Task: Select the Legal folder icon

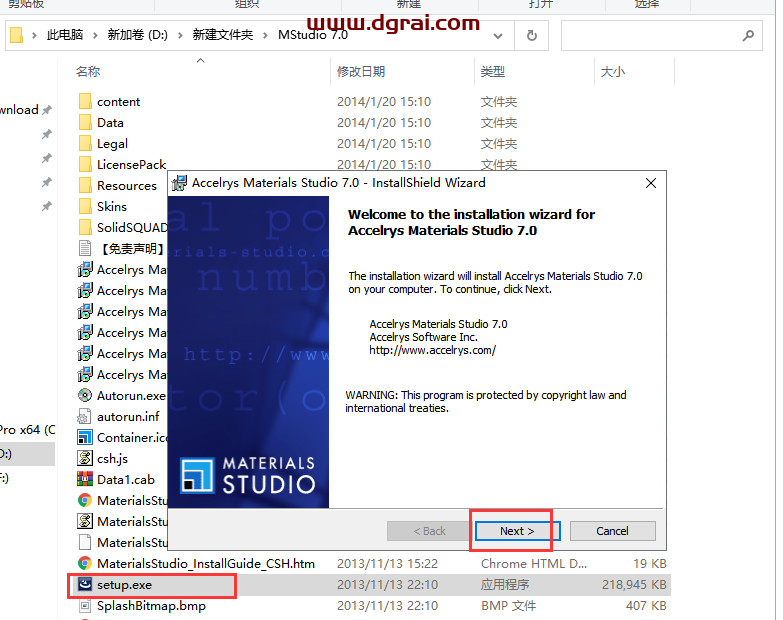Action: (x=85, y=143)
